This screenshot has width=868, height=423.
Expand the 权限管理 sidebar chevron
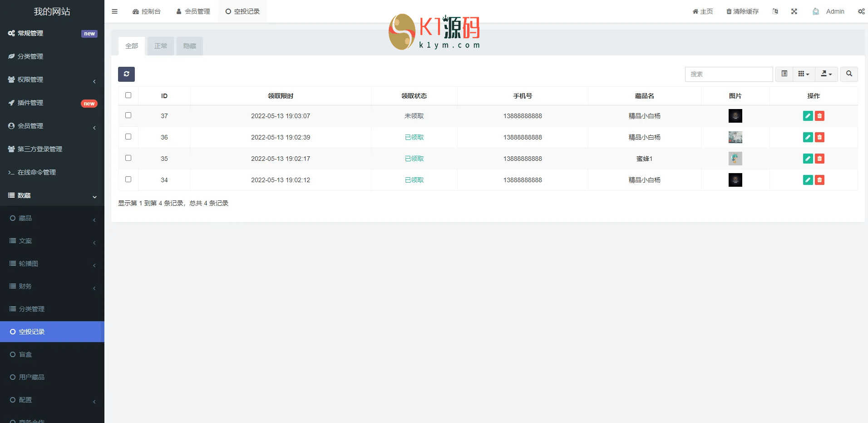click(94, 81)
